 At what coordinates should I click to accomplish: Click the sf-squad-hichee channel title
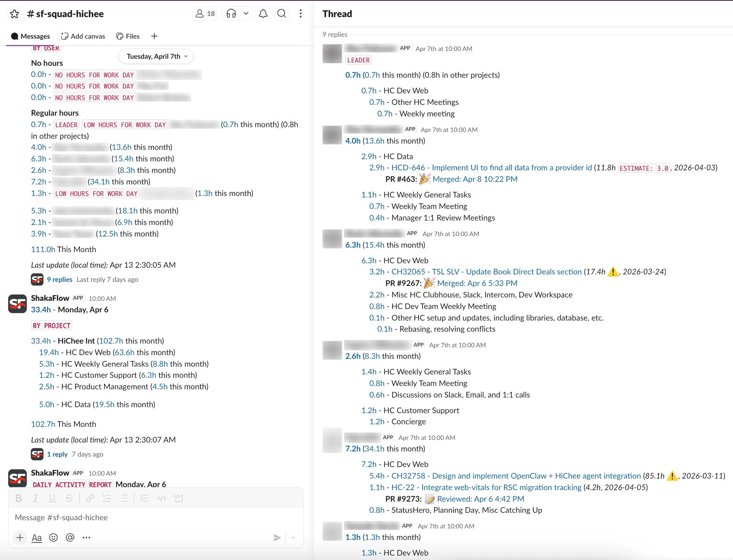click(65, 14)
